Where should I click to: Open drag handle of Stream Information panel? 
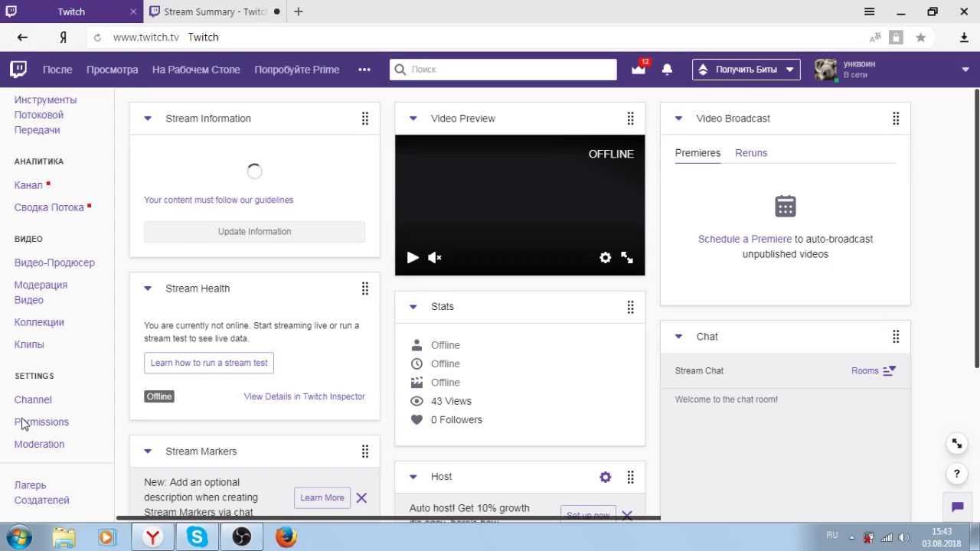pos(365,119)
